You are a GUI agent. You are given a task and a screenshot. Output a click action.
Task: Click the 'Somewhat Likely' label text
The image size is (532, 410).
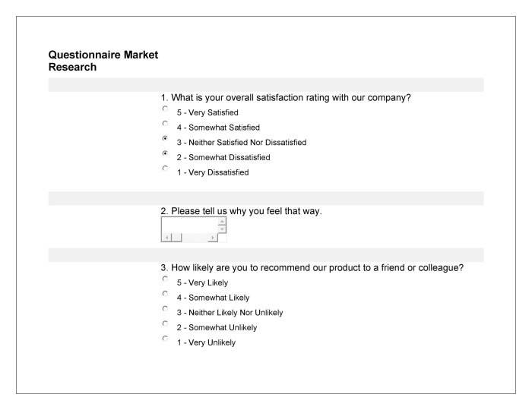point(219,298)
